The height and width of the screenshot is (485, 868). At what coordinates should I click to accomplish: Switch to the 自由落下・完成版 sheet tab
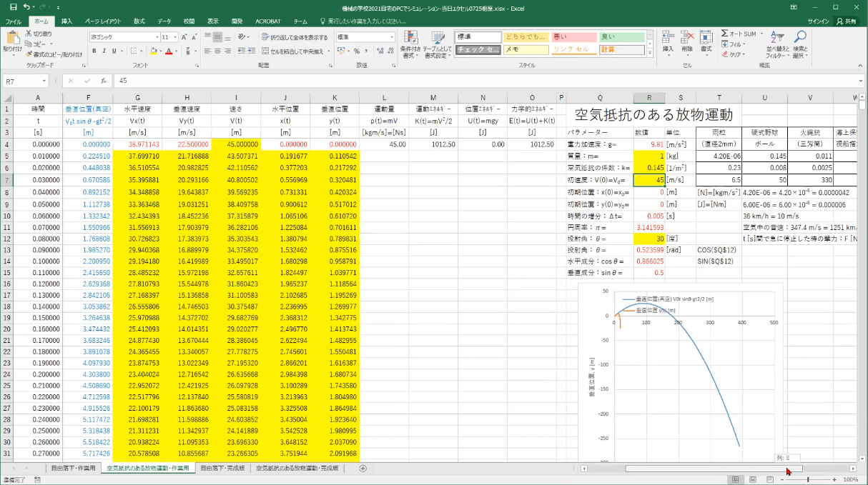coord(222,469)
